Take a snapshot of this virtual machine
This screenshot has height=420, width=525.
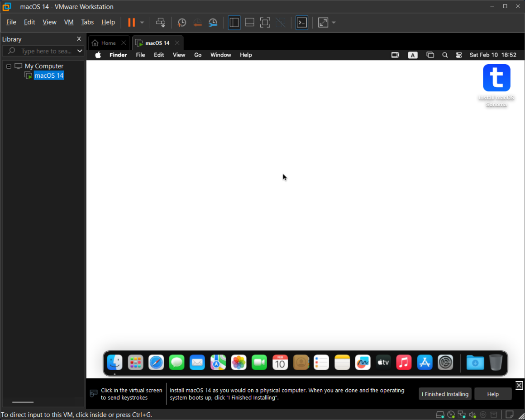click(181, 23)
